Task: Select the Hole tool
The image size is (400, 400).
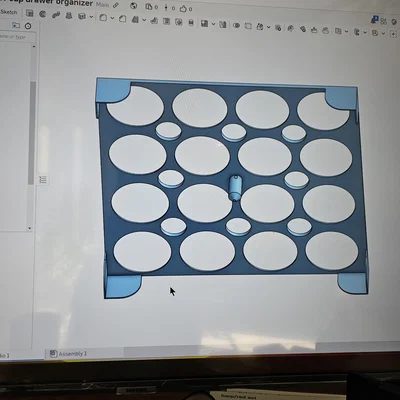Action: [179, 22]
